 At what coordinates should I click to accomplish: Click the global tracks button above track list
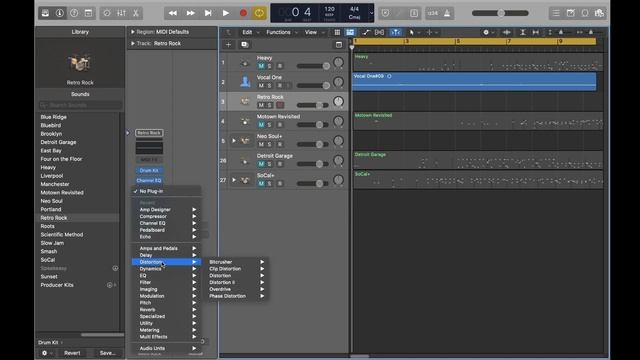click(339, 44)
